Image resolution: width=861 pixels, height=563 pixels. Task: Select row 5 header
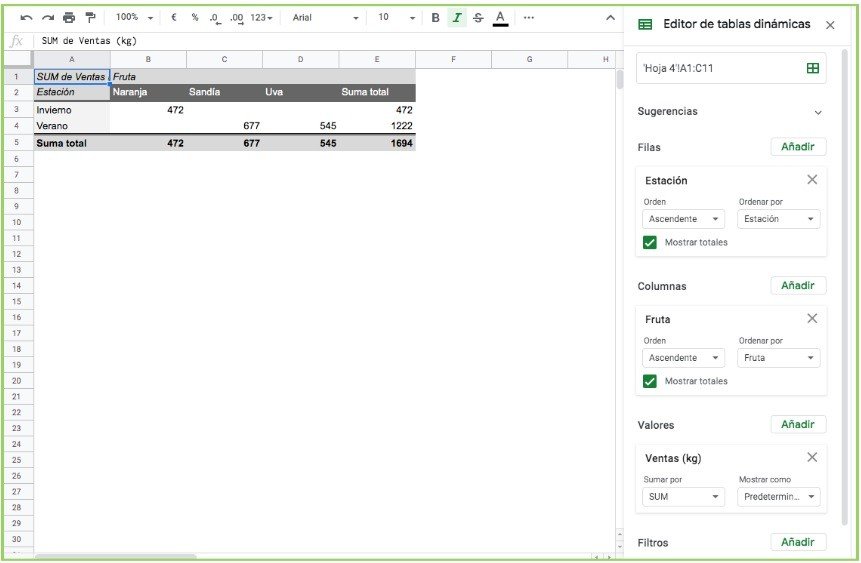click(x=16, y=142)
